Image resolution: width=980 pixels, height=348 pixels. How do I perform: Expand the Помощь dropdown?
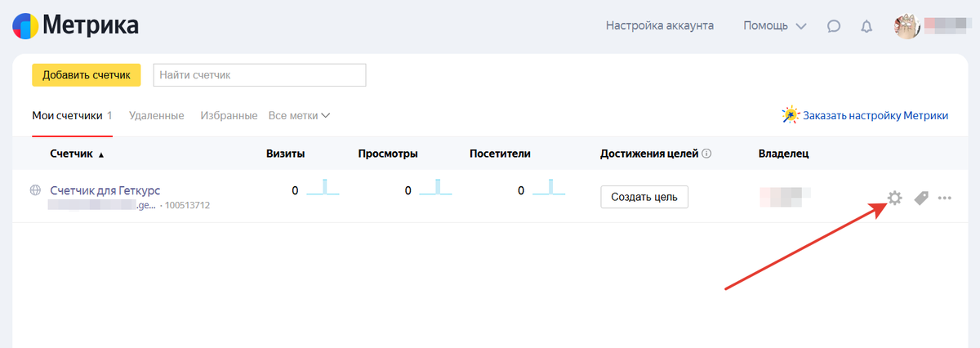point(774,25)
